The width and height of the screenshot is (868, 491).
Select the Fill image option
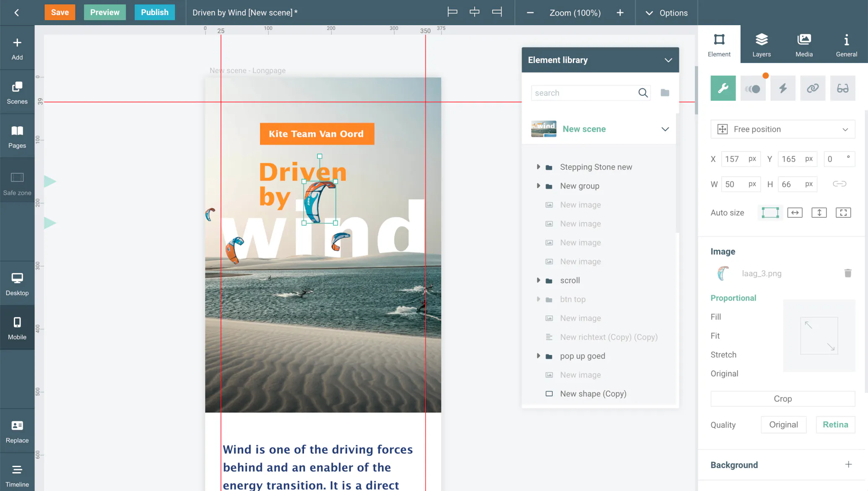pyautogui.click(x=715, y=317)
